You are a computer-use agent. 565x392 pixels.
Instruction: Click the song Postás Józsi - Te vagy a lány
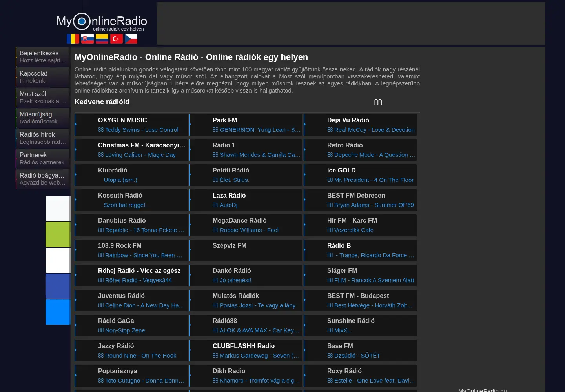click(257, 305)
